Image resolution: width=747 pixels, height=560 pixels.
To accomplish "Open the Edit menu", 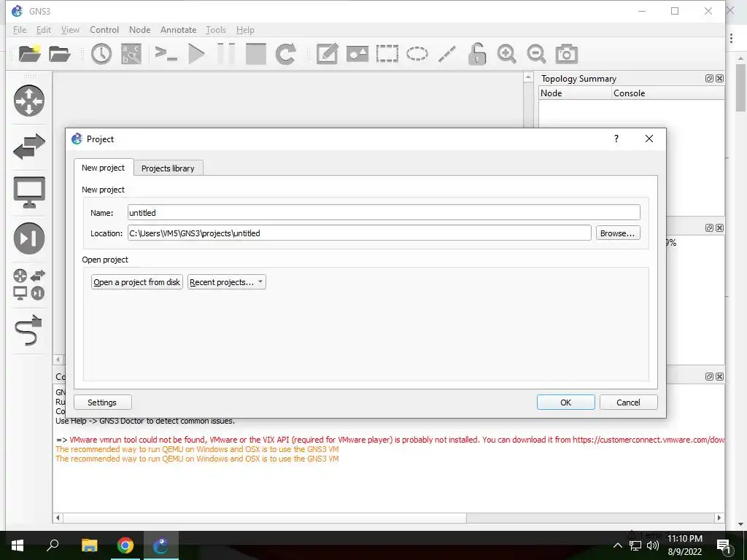I will [43, 29].
